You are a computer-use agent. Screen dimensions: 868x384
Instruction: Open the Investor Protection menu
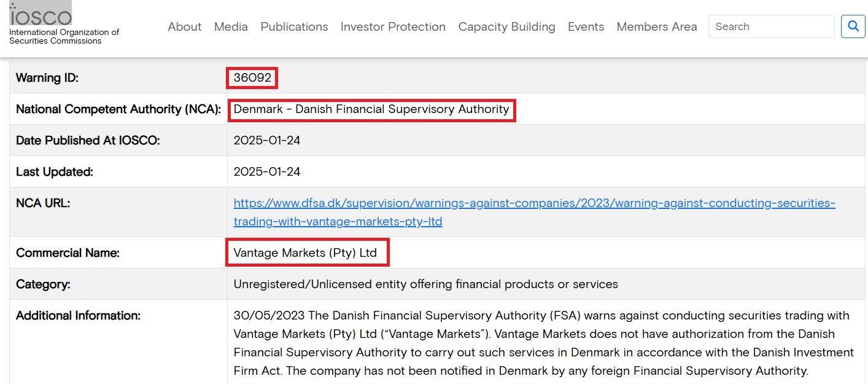click(x=393, y=26)
